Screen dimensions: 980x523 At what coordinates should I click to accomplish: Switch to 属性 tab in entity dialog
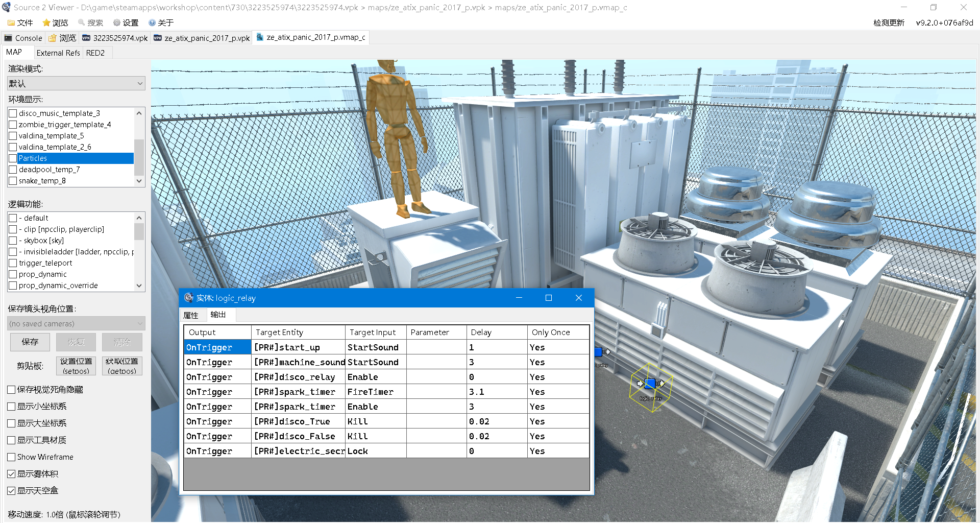[x=191, y=316]
